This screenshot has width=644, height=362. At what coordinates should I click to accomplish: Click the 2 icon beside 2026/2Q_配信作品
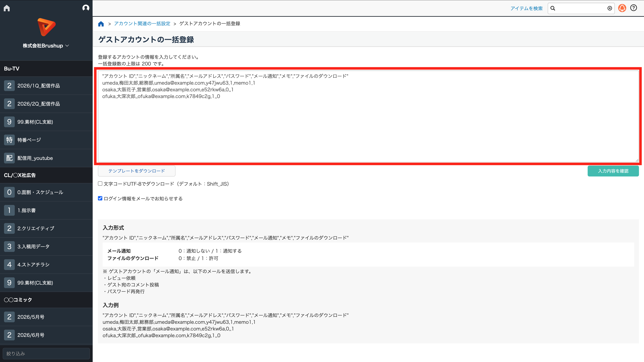tap(9, 104)
